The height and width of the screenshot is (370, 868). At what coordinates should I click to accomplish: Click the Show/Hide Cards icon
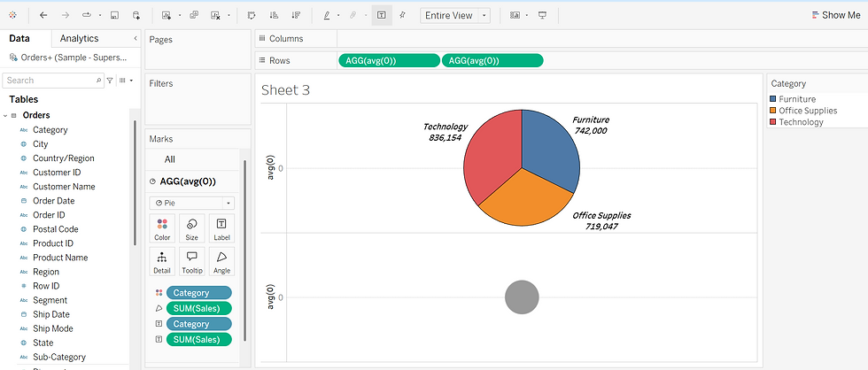(x=515, y=15)
